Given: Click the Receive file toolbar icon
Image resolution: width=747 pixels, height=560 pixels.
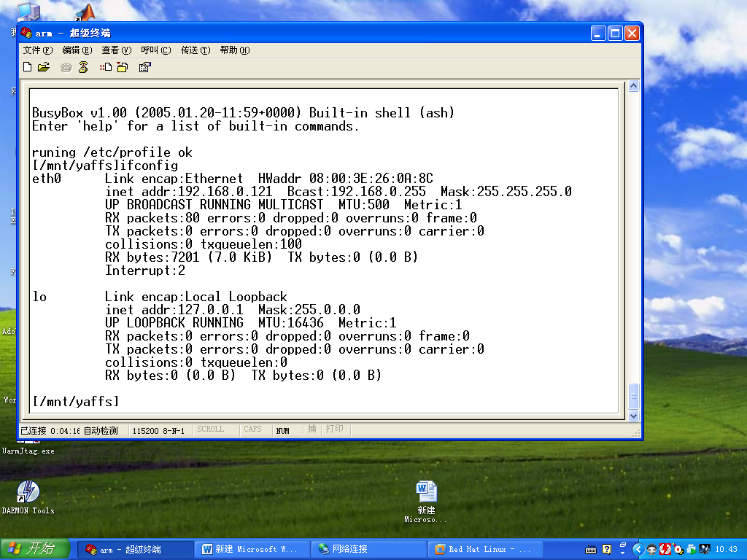Looking at the screenshot, I should point(123,67).
